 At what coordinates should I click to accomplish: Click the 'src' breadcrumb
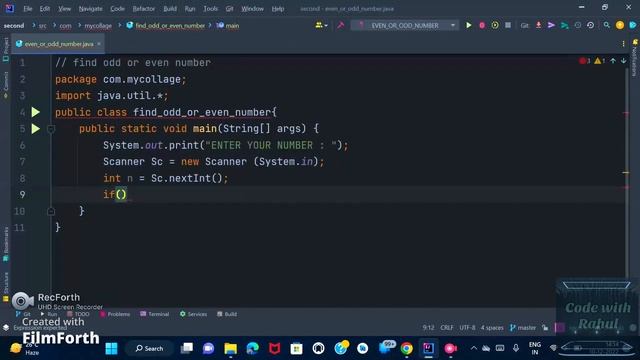tap(42, 25)
